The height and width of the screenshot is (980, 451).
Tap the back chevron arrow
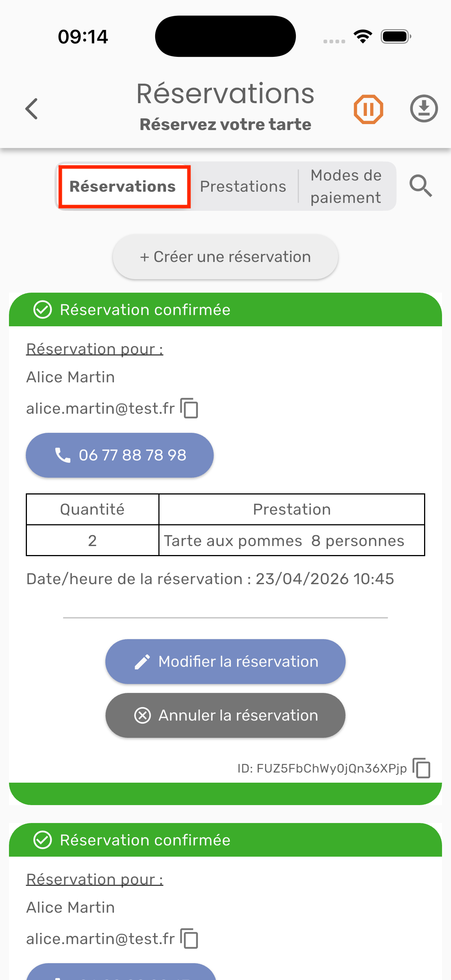31,109
